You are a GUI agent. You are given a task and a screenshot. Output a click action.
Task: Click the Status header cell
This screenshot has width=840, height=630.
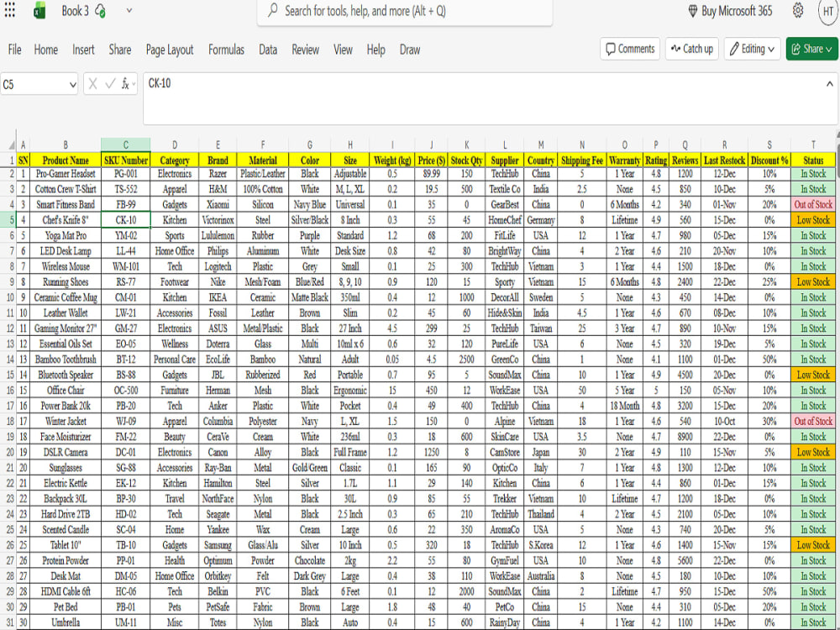(x=813, y=160)
